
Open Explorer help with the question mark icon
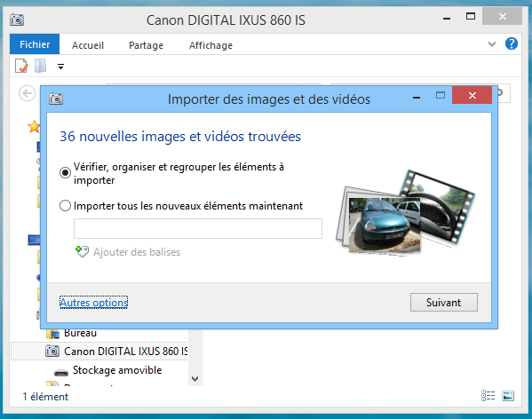pos(512,43)
